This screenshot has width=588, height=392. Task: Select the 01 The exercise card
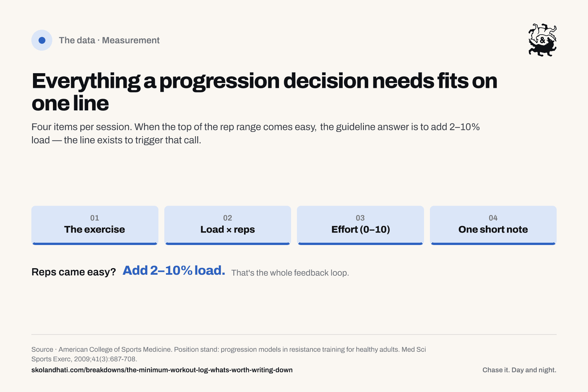click(95, 225)
